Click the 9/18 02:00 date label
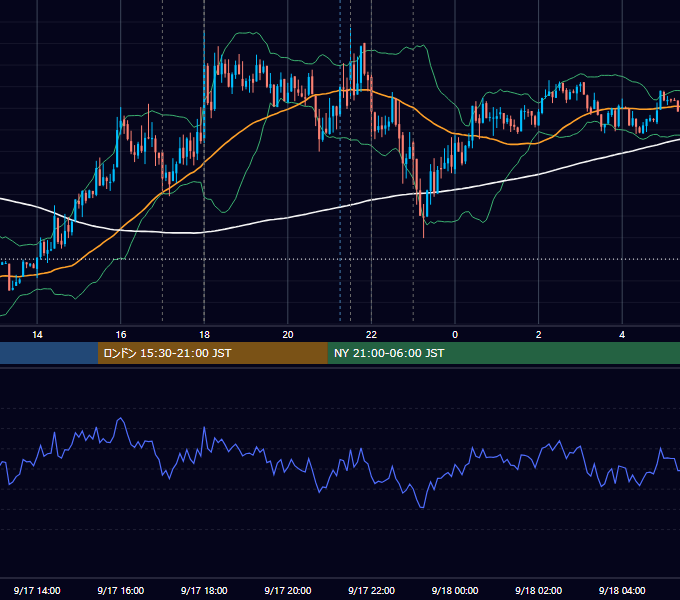The height and width of the screenshot is (600, 680). coord(539,590)
